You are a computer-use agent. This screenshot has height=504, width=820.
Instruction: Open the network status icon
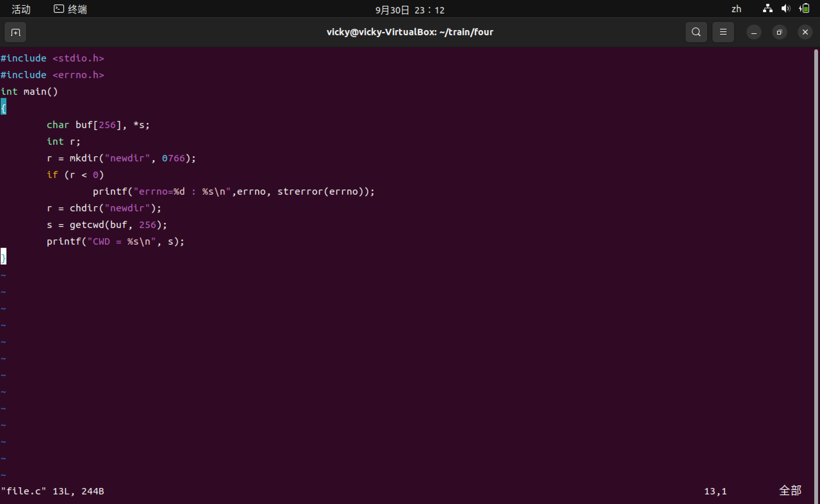(767, 9)
